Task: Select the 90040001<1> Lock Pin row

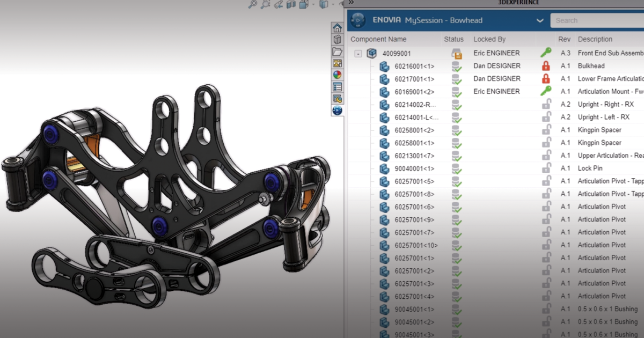Action: point(414,168)
